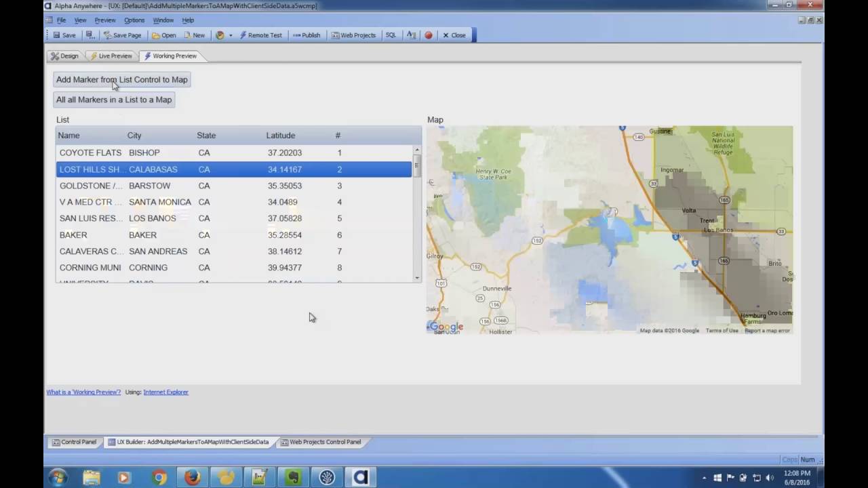
Task: Click the yellow bird taskbar icon
Action: (226, 477)
